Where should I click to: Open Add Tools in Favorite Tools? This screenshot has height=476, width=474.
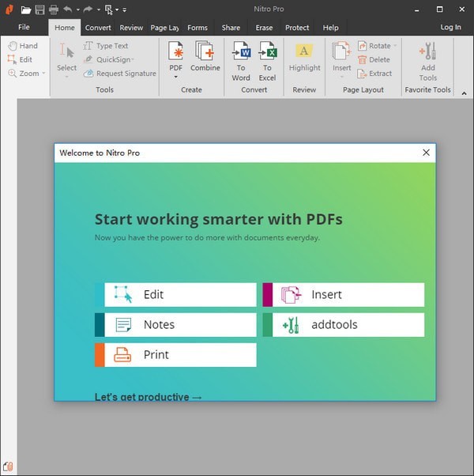(x=428, y=60)
